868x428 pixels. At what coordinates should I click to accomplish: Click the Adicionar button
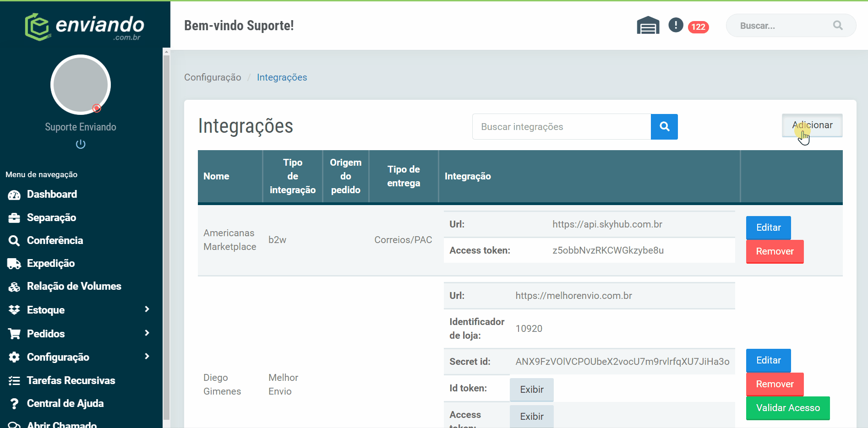(812, 125)
